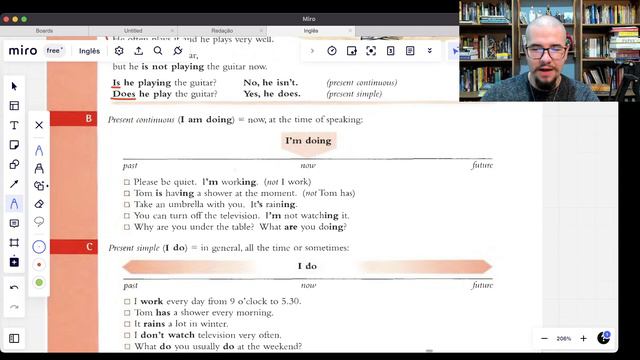
Task: Open the Timer tool
Action: [x=332, y=51]
